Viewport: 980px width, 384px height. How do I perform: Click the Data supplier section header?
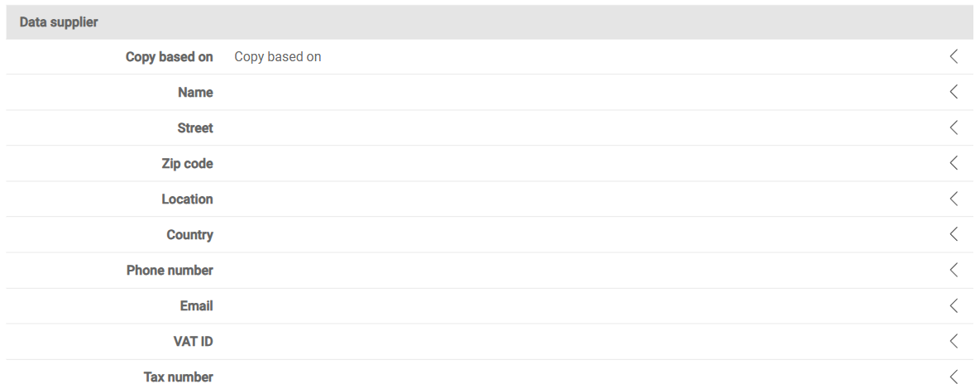[x=490, y=22]
